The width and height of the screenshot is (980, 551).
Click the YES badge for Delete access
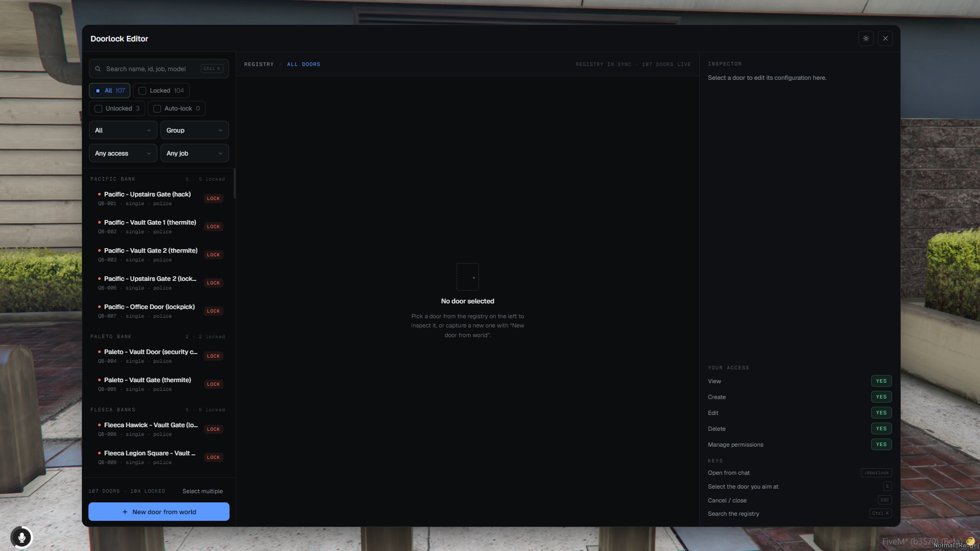tap(881, 429)
